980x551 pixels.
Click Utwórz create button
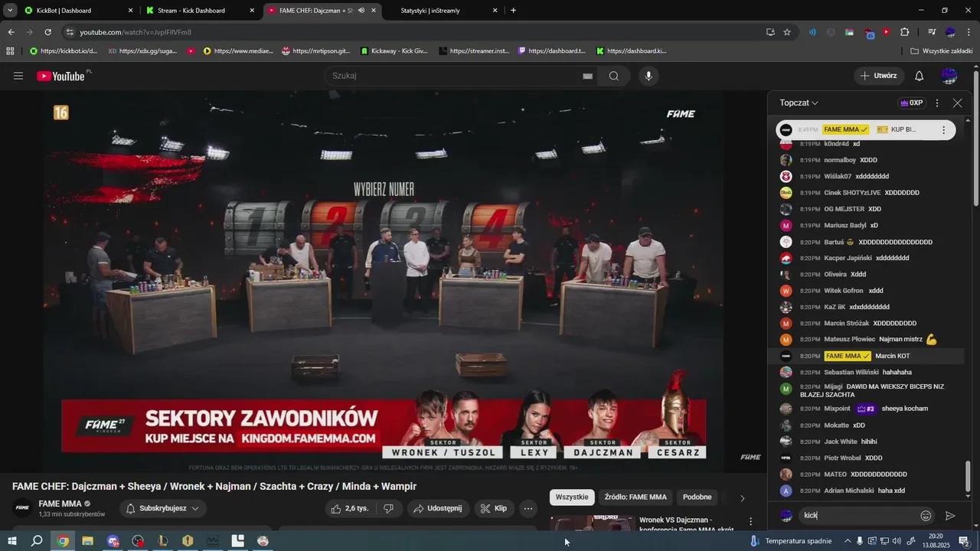878,76
